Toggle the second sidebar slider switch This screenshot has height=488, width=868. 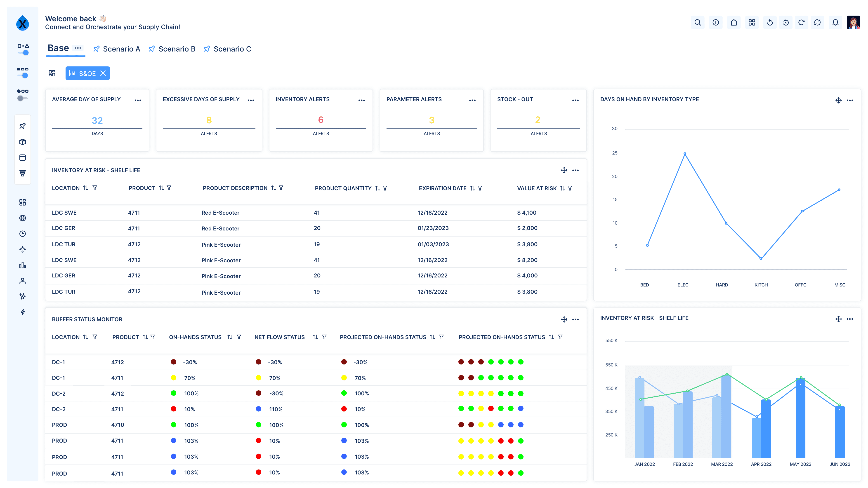pos(23,75)
